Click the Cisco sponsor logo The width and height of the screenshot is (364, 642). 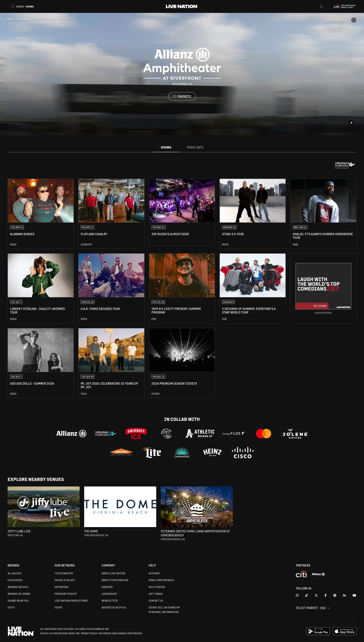click(x=242, y=453)
